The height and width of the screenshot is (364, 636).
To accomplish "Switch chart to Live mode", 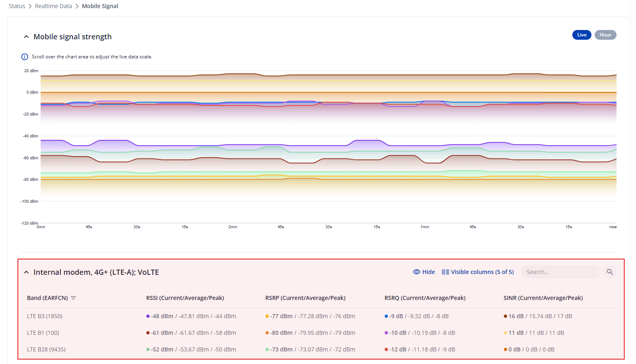I will coord(582,35).
